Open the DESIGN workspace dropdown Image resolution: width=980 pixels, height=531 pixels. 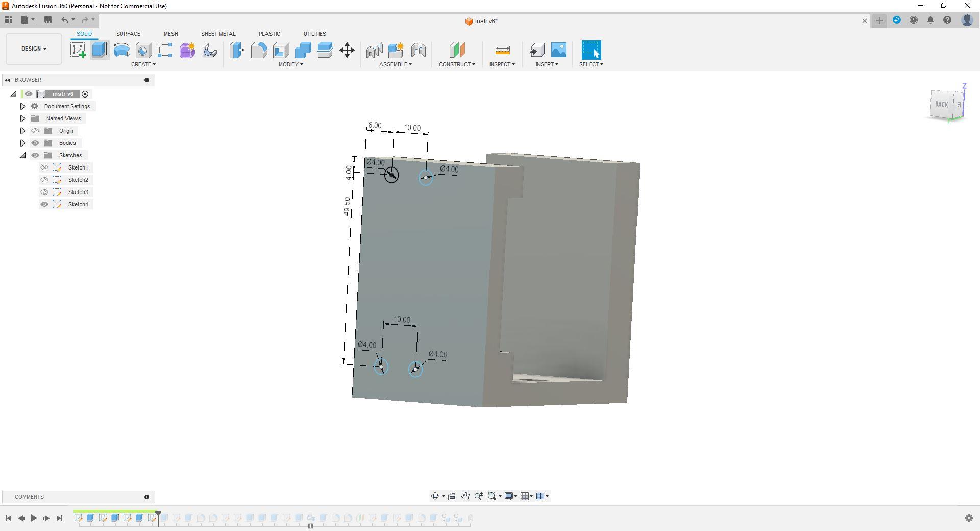(34, 49)
